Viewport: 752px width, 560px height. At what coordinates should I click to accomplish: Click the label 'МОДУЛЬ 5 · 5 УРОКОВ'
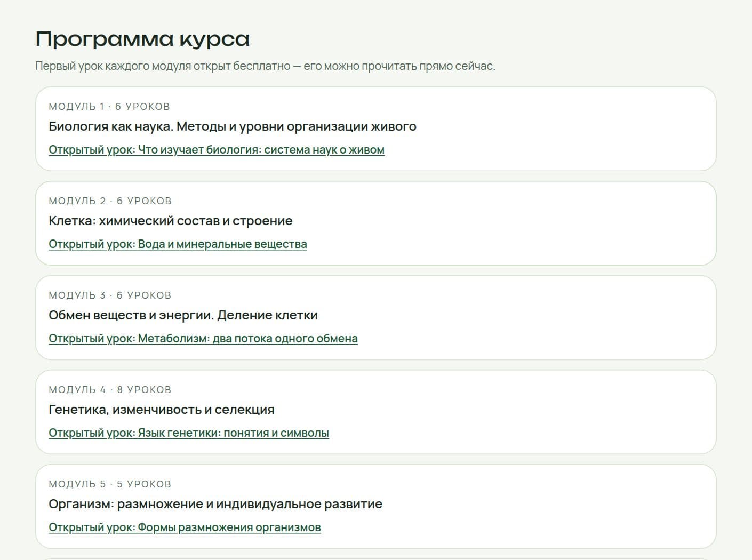point(110,484)
